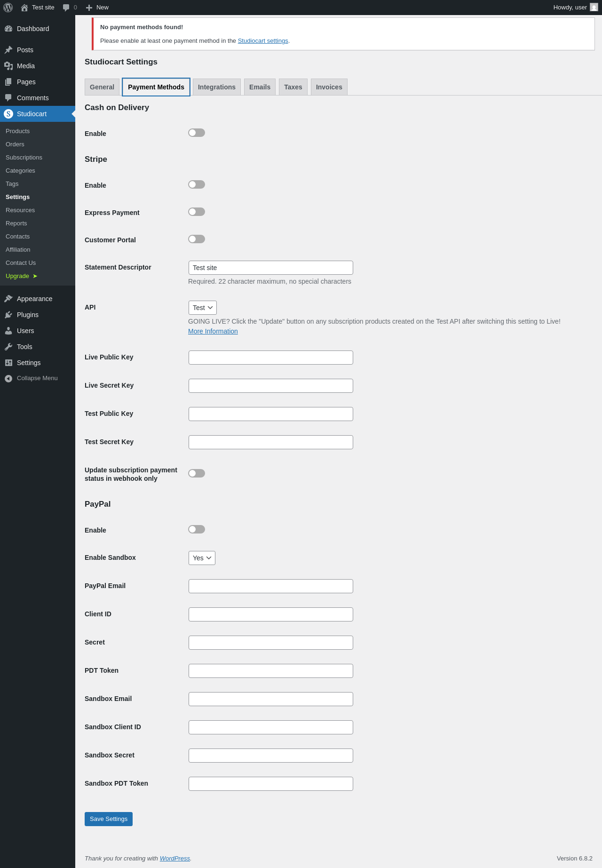The height and width of the screenshot is (868, 602).
Task: Click the Posts pin icon
Action: [x=8, y=50]
